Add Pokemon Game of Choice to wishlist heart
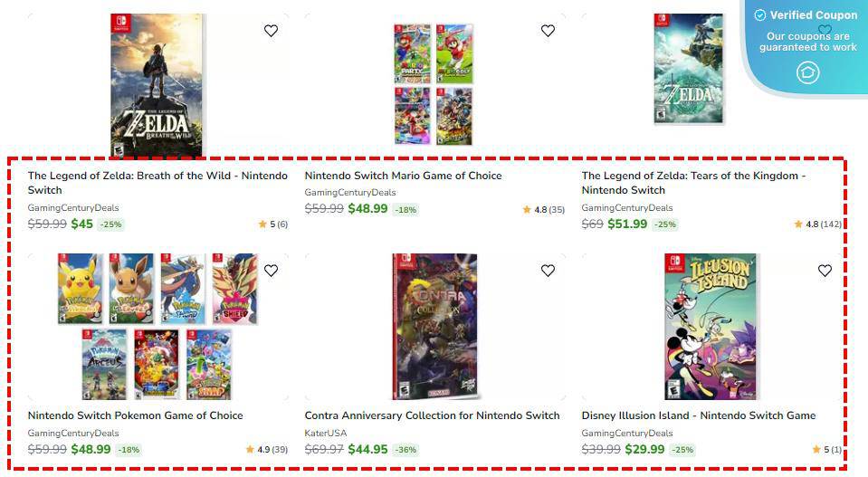 coord(271,271)
